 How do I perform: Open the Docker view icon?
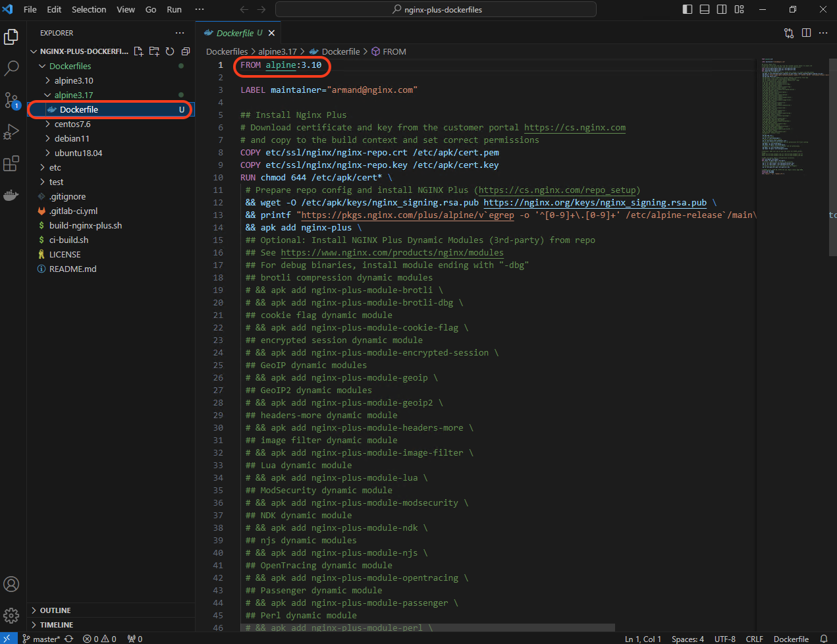tap(11, 195)
